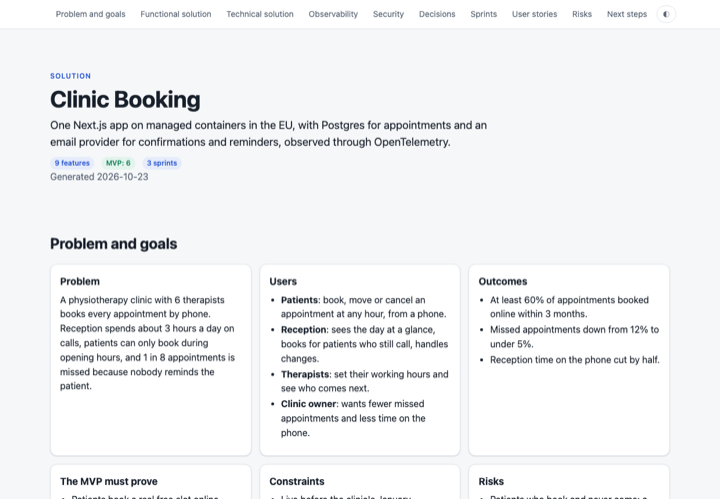720x499 pixels.
Task: Click the 'Constraints' card heading
Action: pos(297,482)
